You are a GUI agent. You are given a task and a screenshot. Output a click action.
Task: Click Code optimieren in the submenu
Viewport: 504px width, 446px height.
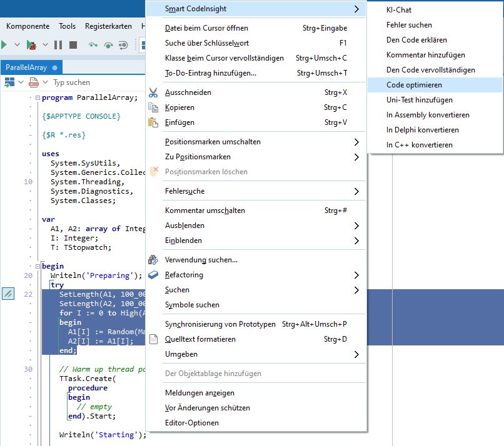[435, 85]
